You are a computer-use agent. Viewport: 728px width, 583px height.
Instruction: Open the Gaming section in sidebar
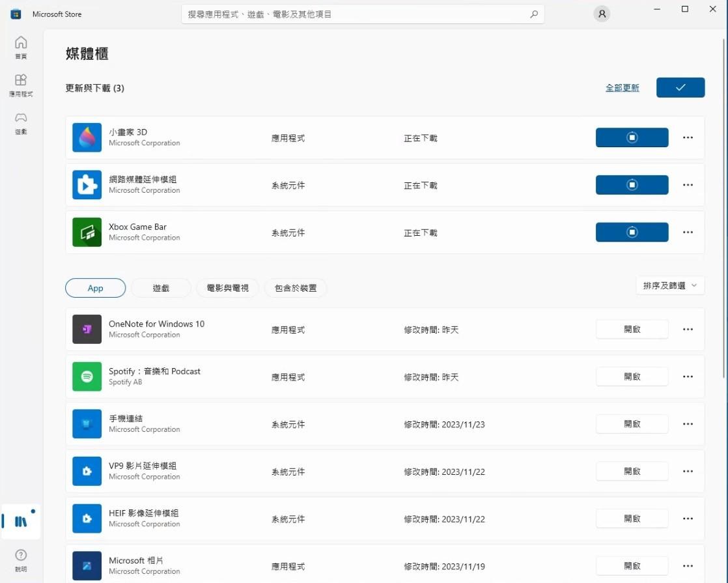coord(21,122)
